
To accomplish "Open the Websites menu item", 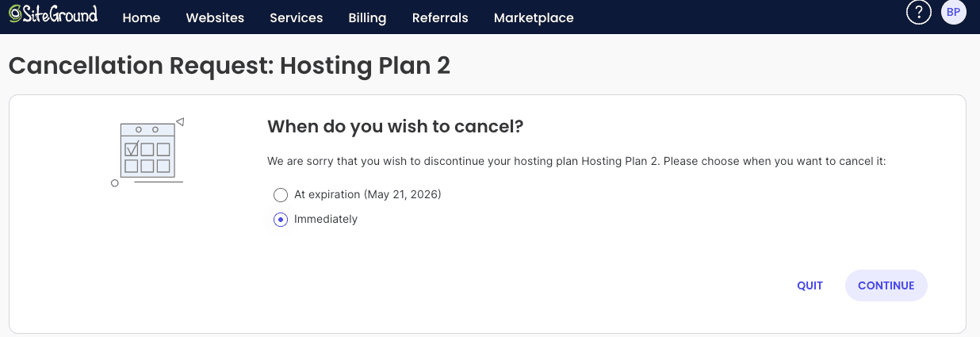I will (215, 17).
